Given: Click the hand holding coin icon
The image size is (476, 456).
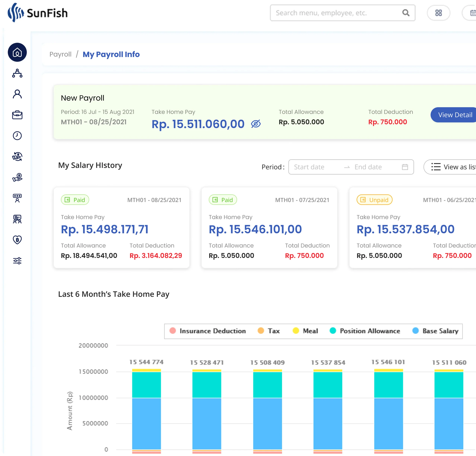Looking at the screenshot, I should pos(17,178).
